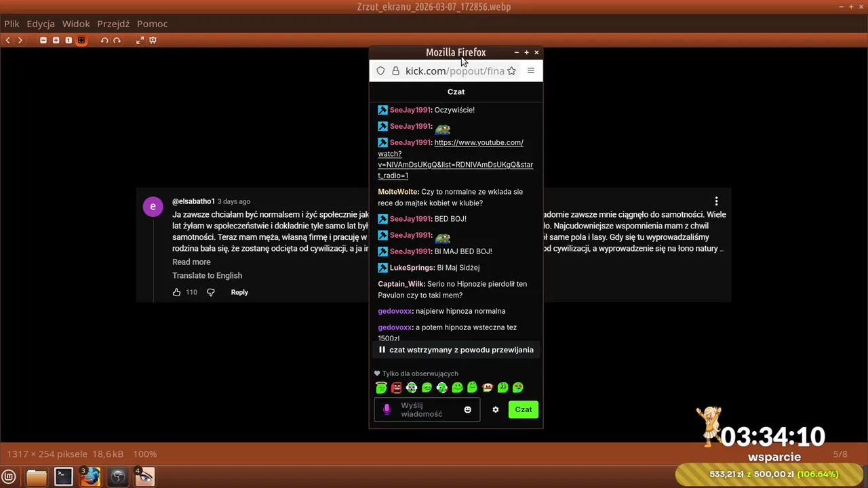Screen dimensions: 868x488
Task: Resume chat via 'czat wstrzymany' banner
Action: point(456,350)
